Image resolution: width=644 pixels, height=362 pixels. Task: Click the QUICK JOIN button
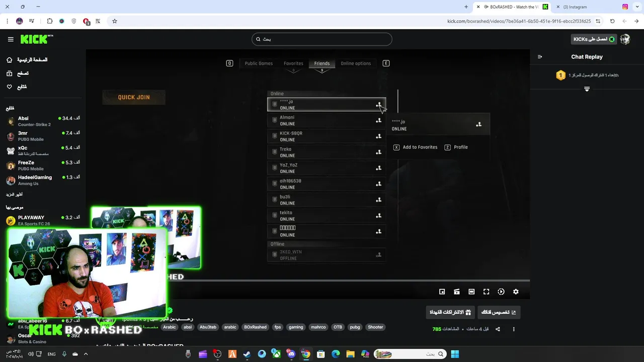[134, 98]
